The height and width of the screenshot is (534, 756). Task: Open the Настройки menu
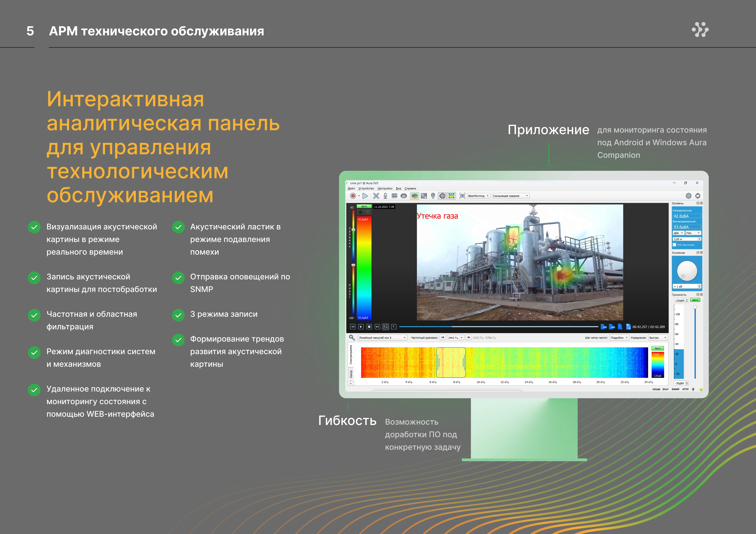tap(385, 188)
